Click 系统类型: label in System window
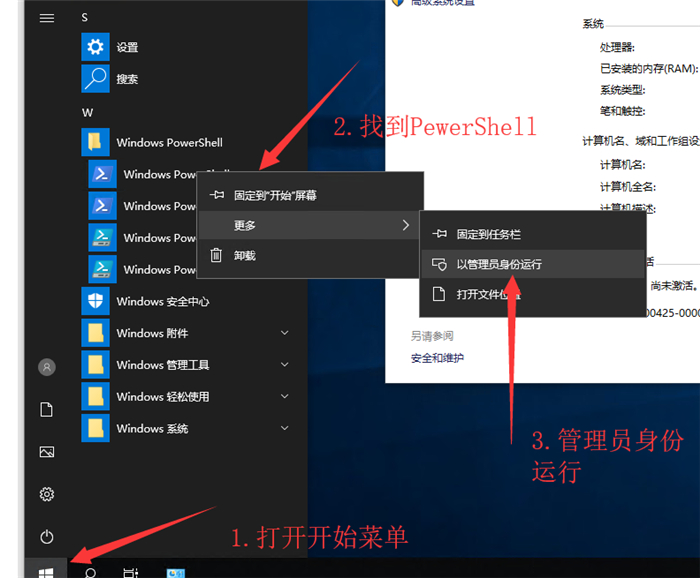Screen dimensions: 700x578 (622, 90)
